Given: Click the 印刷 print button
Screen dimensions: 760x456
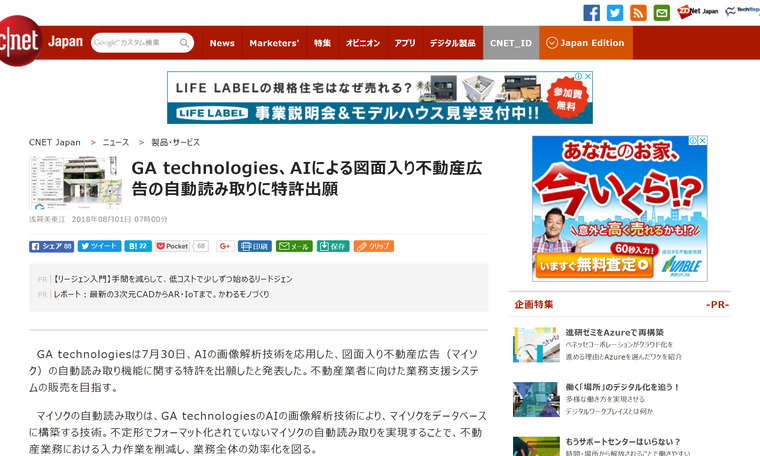Looking at the screenshot, I should (255, 246).
